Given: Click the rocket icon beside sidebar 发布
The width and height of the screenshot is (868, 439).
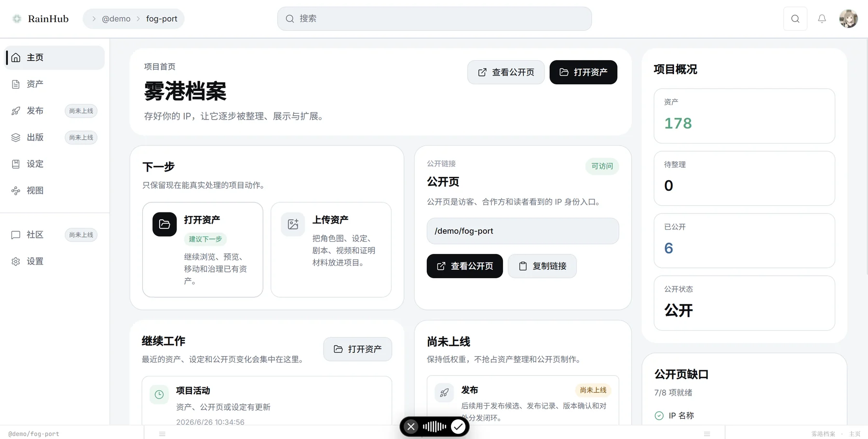Looking at the screenshot, I should point(16,111).
